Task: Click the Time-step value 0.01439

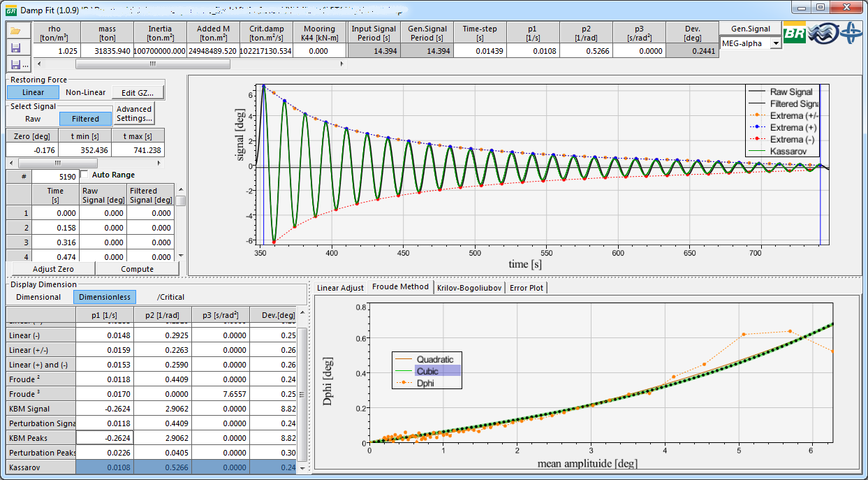Action: [480, 51]
